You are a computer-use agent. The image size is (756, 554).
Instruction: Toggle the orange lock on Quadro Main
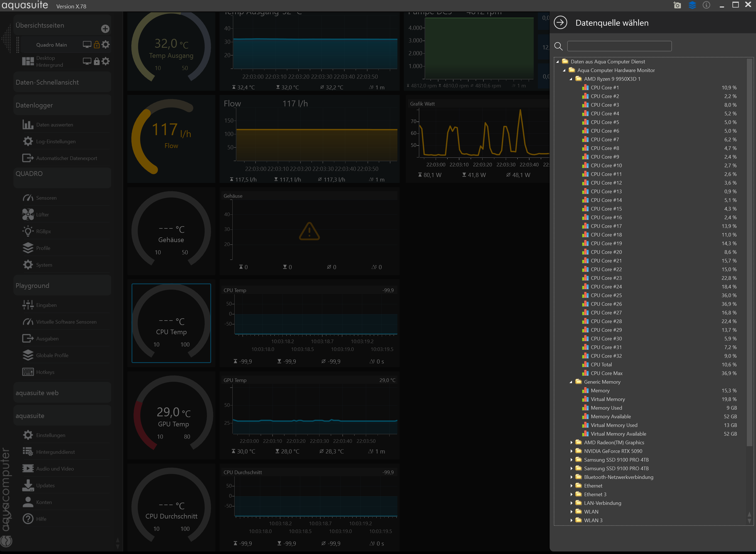click(x=97, y=45)
